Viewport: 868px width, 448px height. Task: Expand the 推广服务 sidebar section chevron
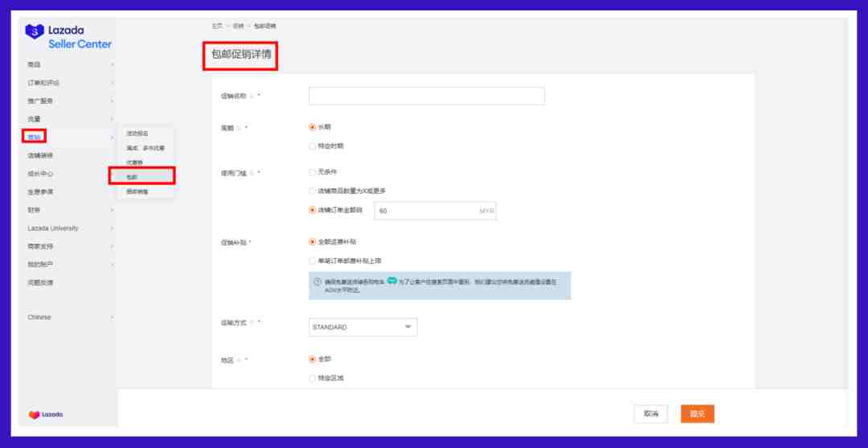pos(112,101)
